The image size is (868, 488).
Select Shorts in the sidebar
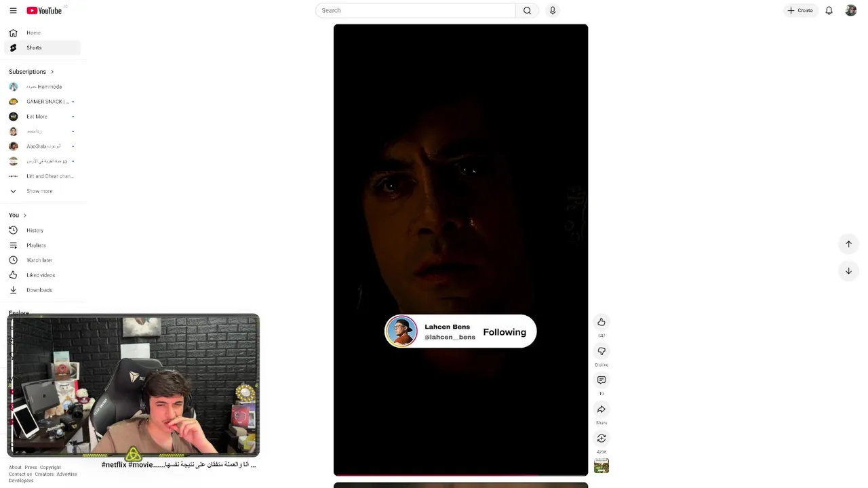[x=42, y=47]
